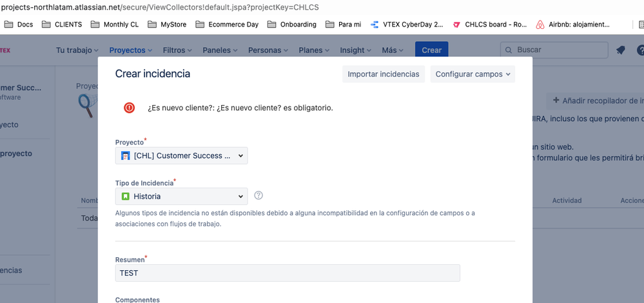This screenshot has height=303, width=644.
Task: Click the '¿Es nuevo cliente? es obligatorio' error message
Action: click(240, 108)
